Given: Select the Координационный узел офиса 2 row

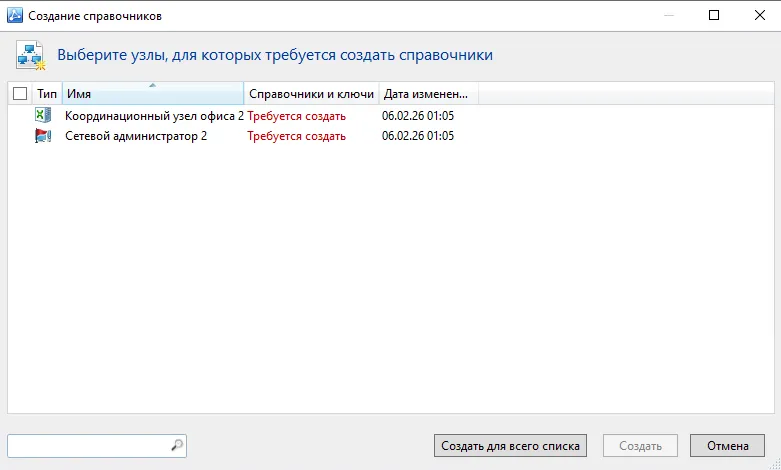Looking at the screenshot, I should tap(391, 116).
